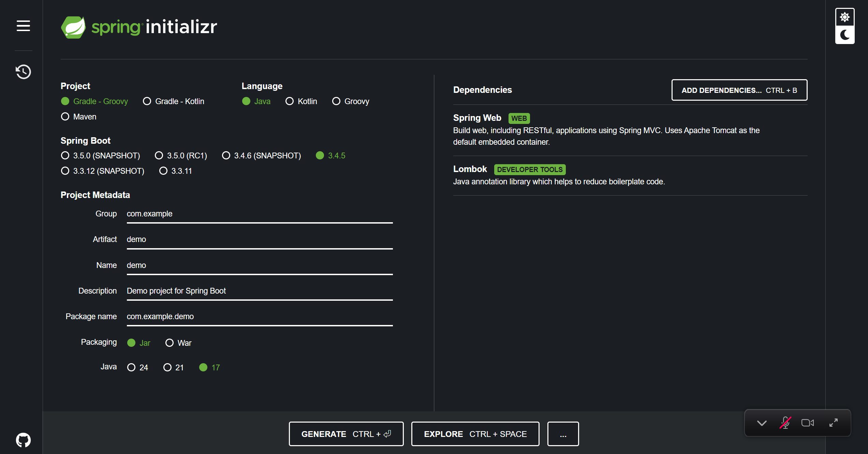
Task: Open the more options ellipsis button
Action: pos(563,434)
